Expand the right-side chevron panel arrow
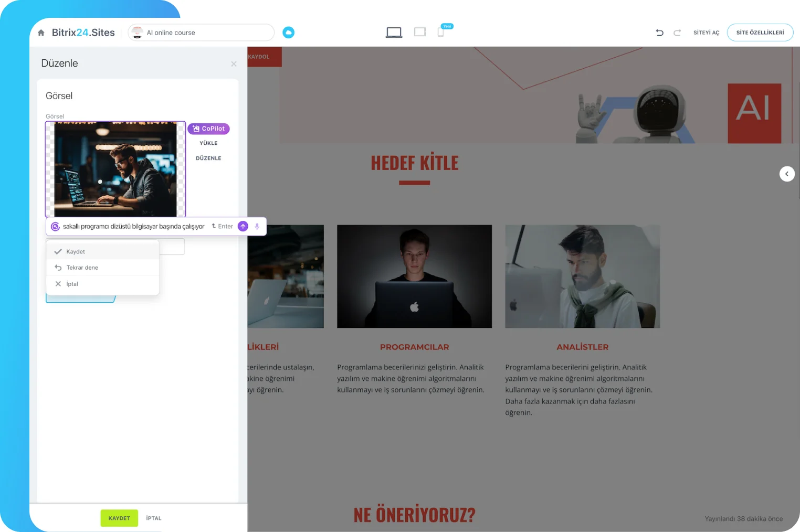Screen dimensions: 800x532 (787, 174)
